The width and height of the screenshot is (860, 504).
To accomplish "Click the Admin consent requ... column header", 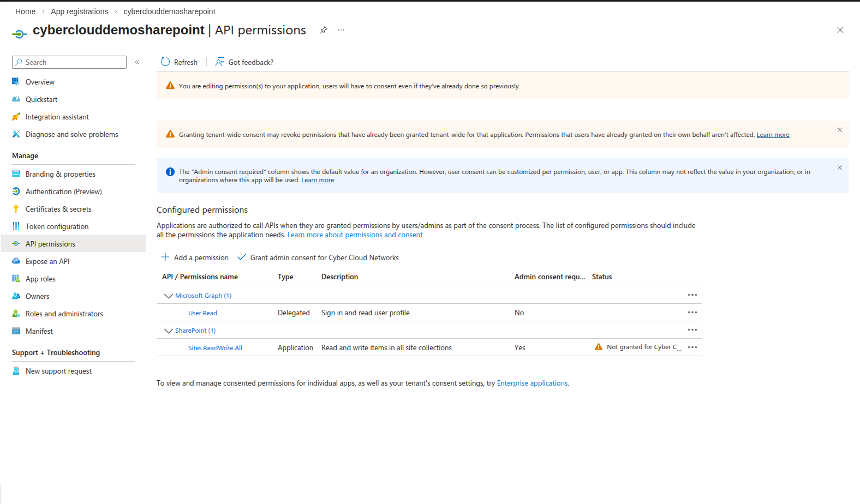I will tap(550, 277).
